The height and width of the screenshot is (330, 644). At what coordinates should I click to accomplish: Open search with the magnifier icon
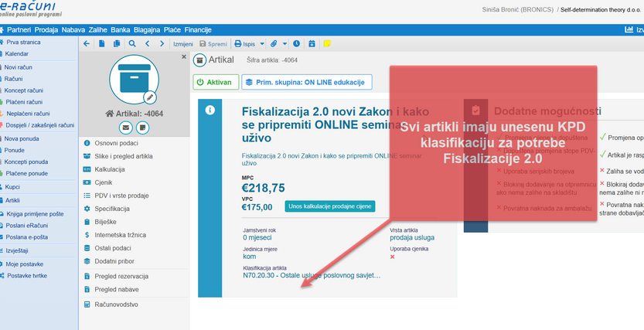[x=132, y=43]
